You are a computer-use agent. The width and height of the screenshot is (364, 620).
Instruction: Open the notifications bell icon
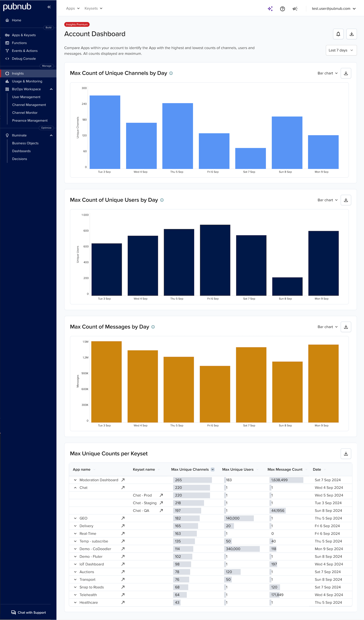point(338,34)
